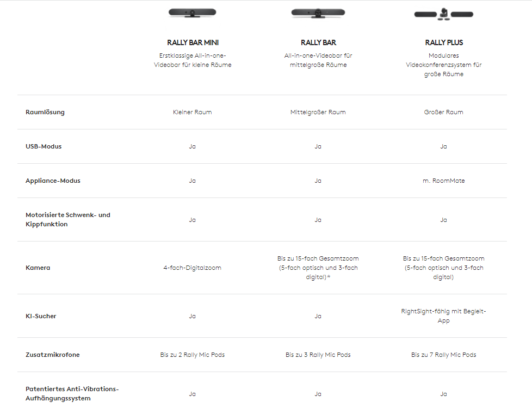The image size is (532, 408).
Task: Click the 'Mittelgroßer Raum' cell
Action: click(x=318, y=112)
